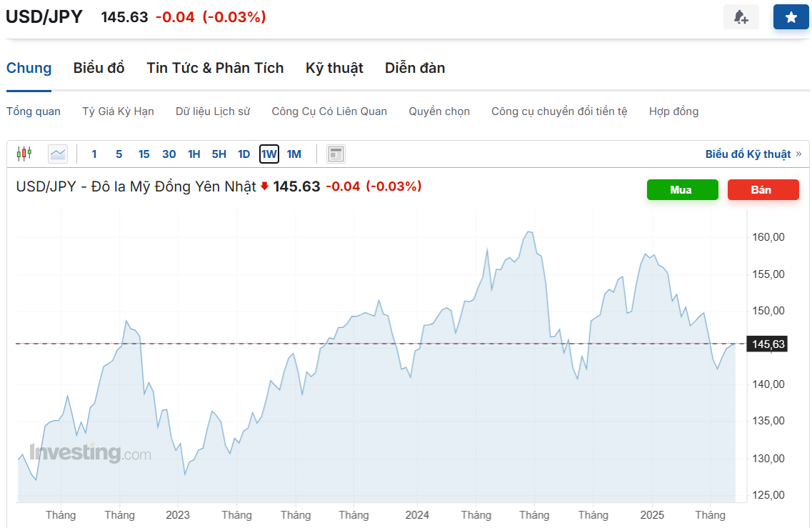Select the 1W chart interval
Screen dimensions: 812x528
(269, 154)
